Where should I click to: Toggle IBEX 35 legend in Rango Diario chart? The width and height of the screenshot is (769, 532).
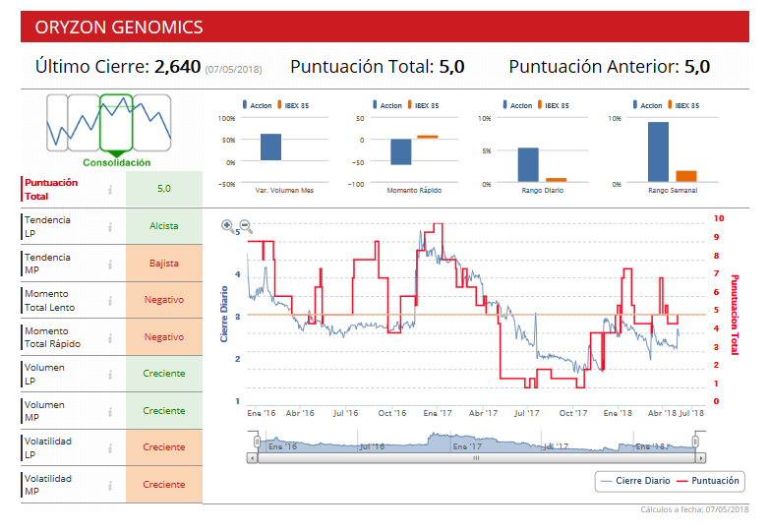click(x=554, y=105)
